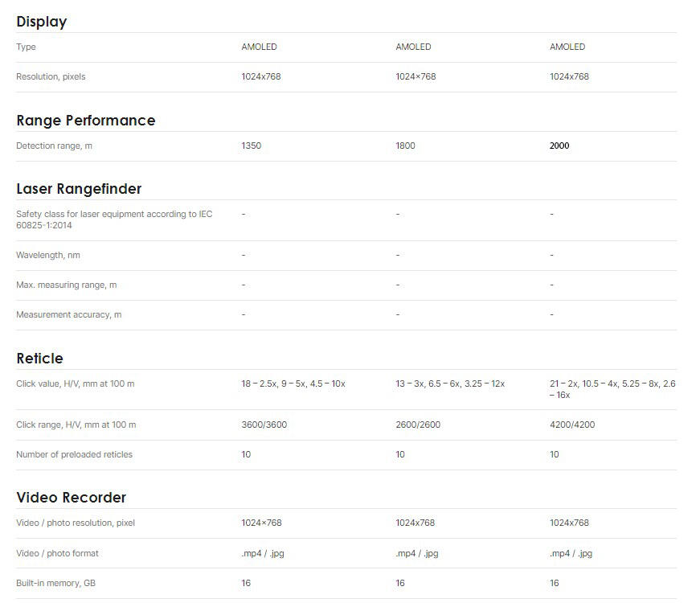Click the 'Video / photo format' row label

[x=58, y=553]
